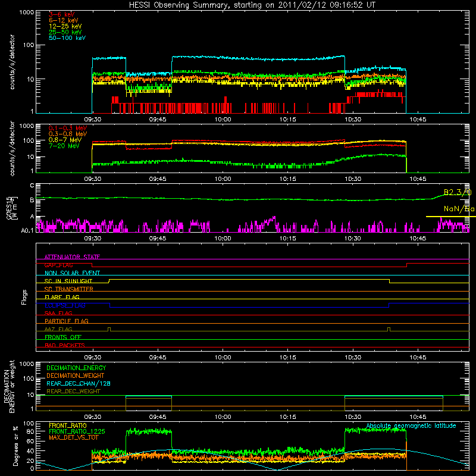Click the C level label on GOES axis
This screenshot has height=476, width=476.
(x=32, y=185)
